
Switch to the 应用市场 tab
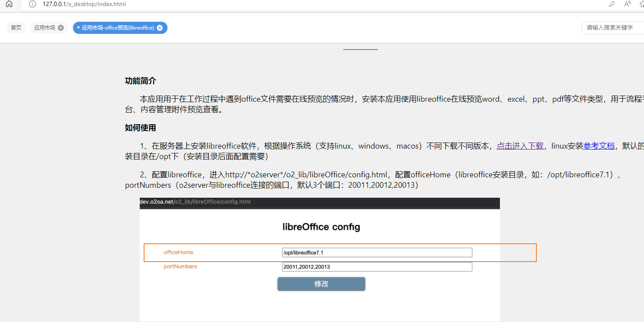coord(45,28)
